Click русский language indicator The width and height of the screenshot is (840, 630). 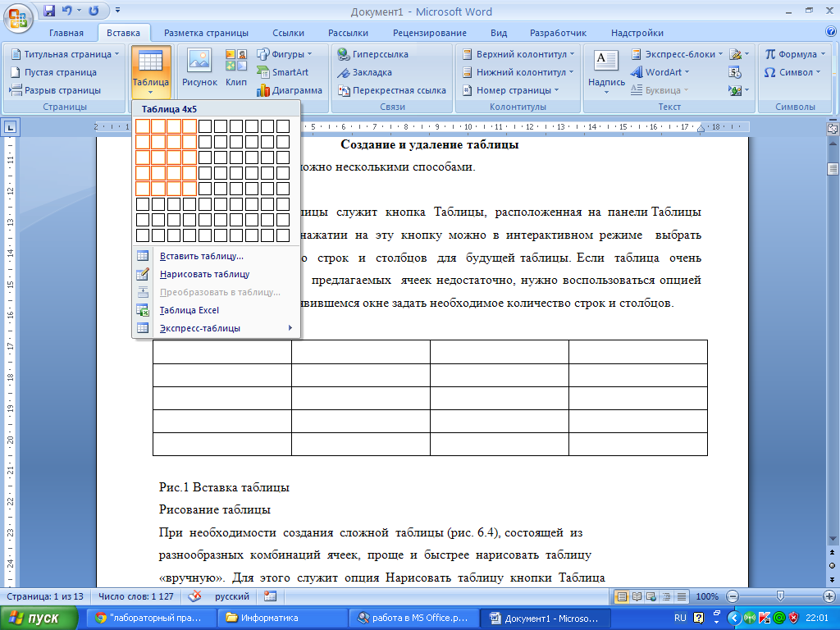click(x=232, y=596)
